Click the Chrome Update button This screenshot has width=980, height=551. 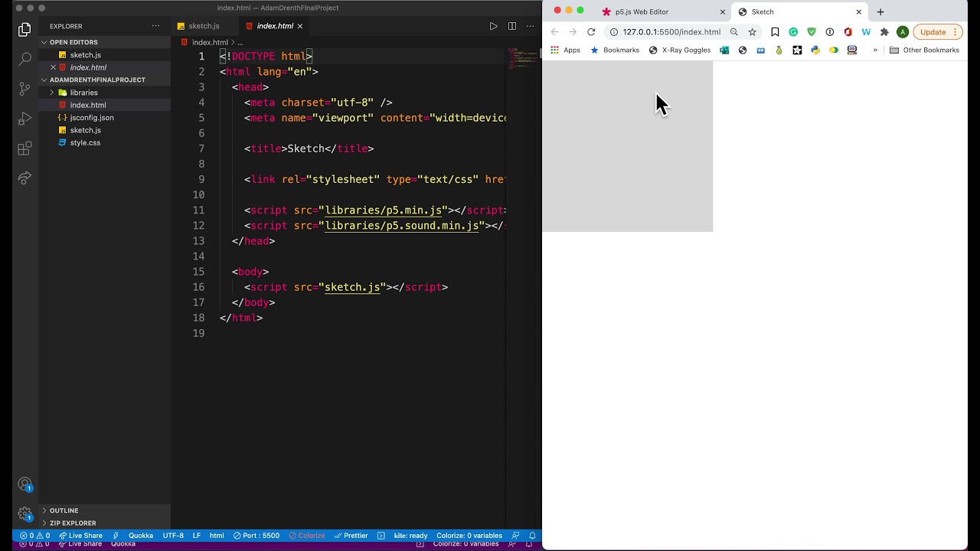pyautogui.click(x=937, y=32)
